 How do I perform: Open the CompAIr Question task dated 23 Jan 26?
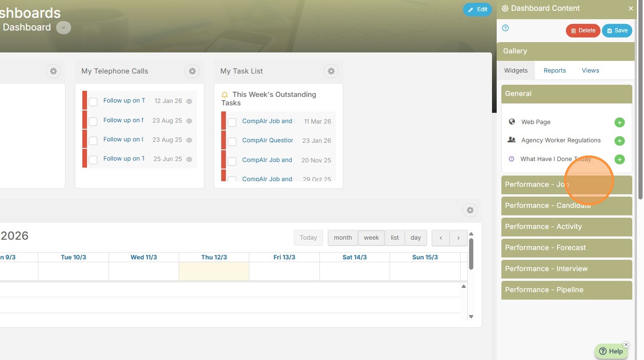point(268,140)
